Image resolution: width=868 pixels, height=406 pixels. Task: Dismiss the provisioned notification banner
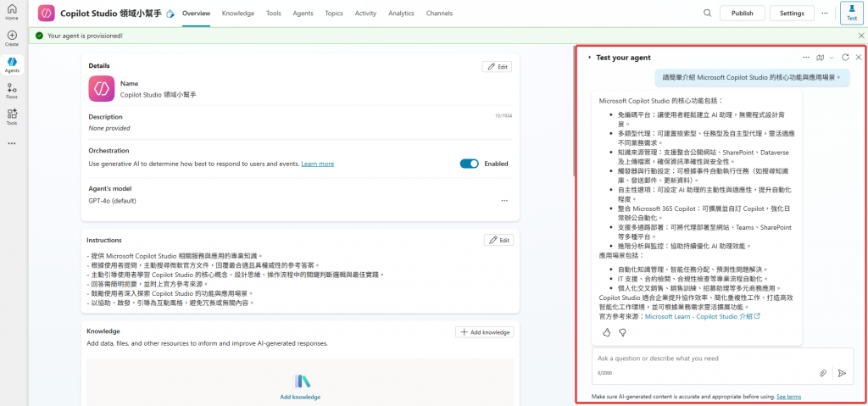(x=860, y=36)
